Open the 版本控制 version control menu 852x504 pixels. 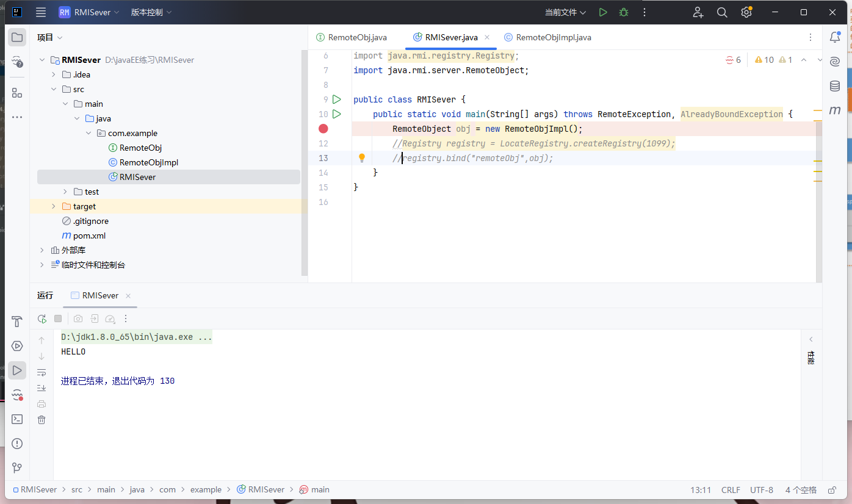151,12
